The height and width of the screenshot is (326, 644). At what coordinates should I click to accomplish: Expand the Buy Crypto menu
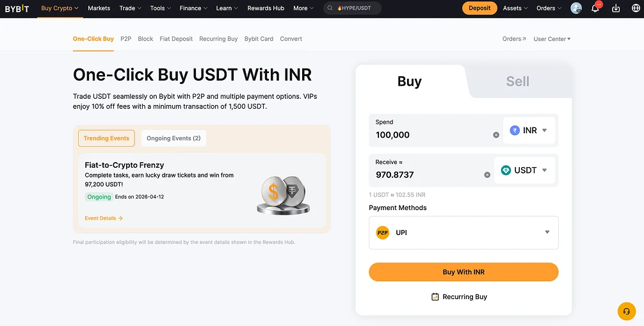point(60,8)
